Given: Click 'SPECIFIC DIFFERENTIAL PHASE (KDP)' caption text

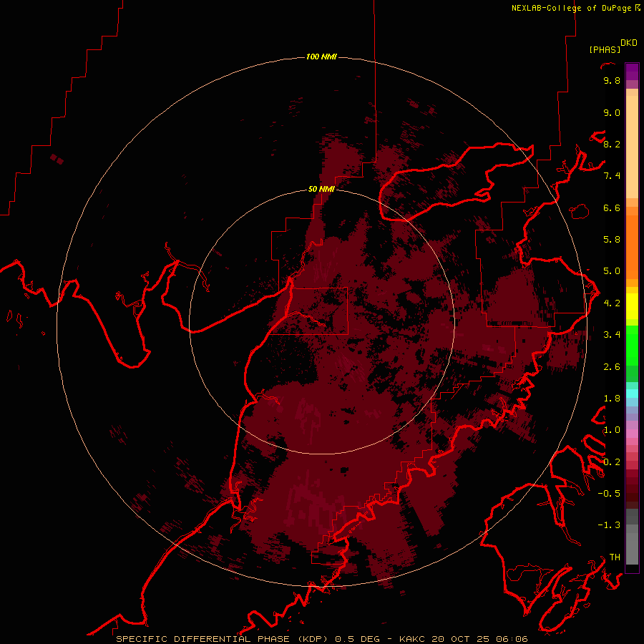Looking at the screenshot, I should 222,639.
